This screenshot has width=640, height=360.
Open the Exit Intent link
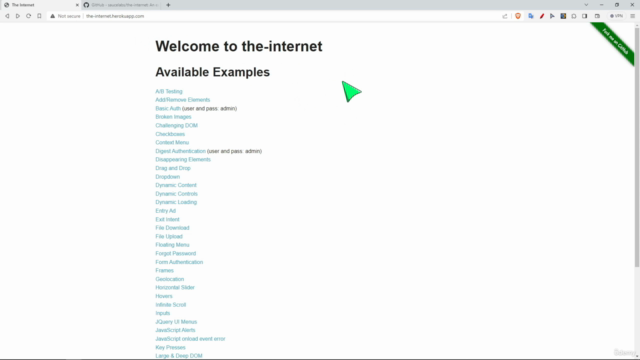click(167, 219)
